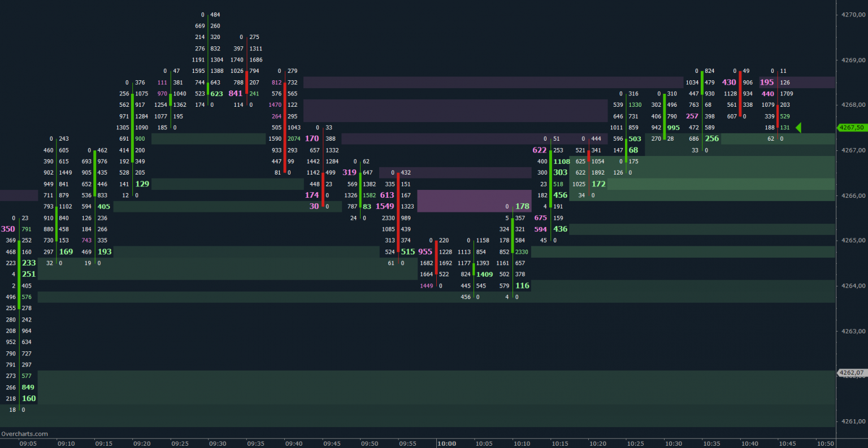Click the highlighted 1549 value near 09:50
Image resolution: width=868 pixels, height=448 pixels.
385,206
